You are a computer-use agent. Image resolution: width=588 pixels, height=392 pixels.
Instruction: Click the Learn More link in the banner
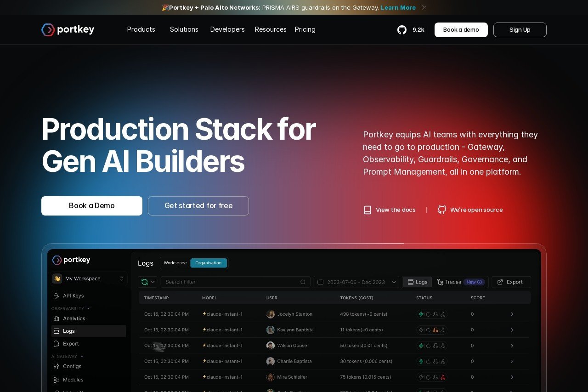tap(398, 7)
